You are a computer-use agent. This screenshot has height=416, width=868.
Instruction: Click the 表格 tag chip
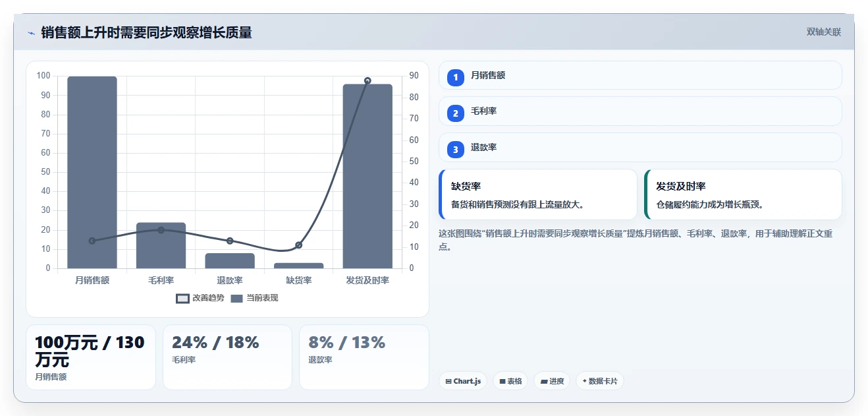coord(510,381)
